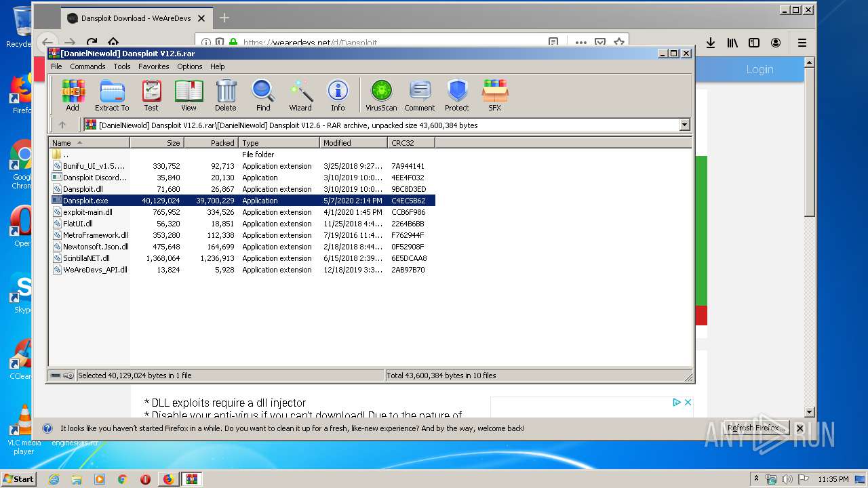The width and height of the screenshot is (868, 488).
Task: Click the Chrome icon in the taskbar
Action: [x=122, y=479]
